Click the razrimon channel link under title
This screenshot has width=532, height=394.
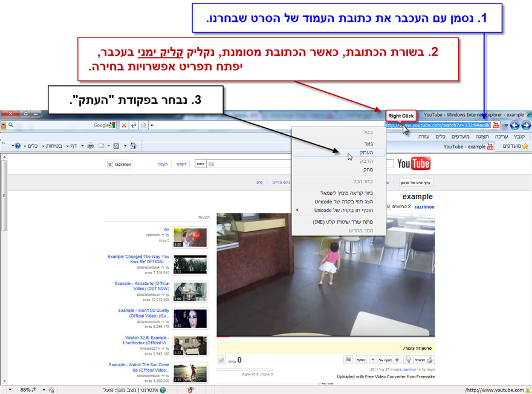pyautogui.click(x=424, y=206)
